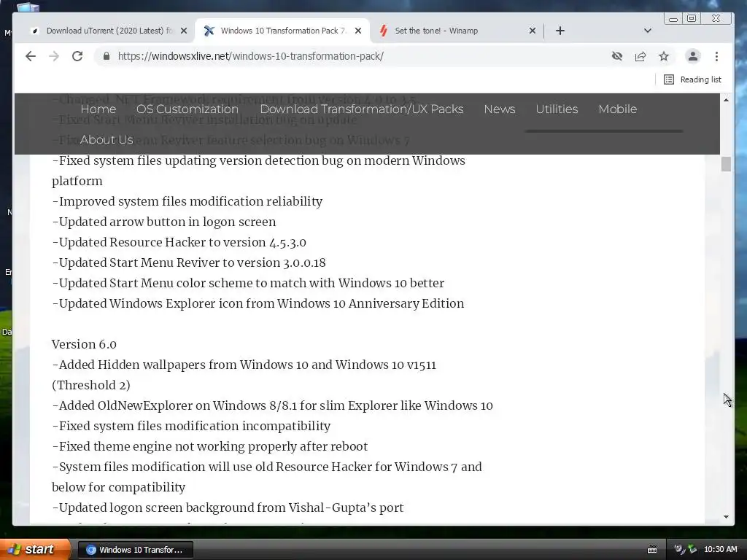
Task: Open OS Customization menu
Action: tap(187, 109)
